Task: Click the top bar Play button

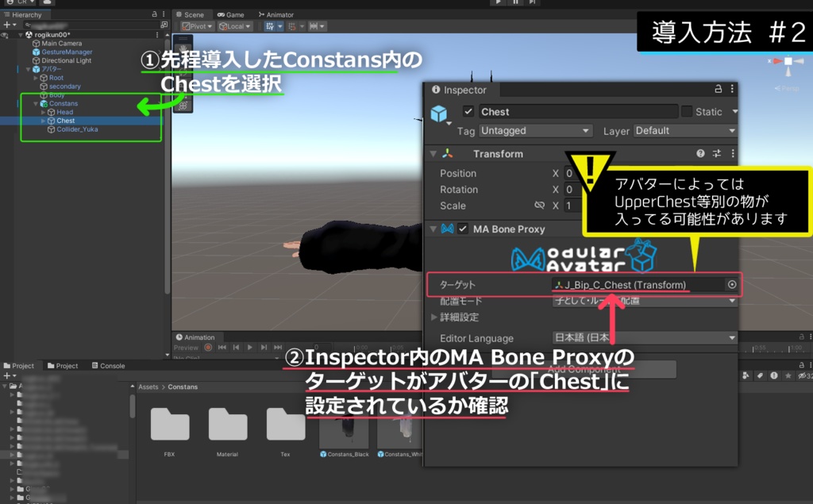Action: 498,2
